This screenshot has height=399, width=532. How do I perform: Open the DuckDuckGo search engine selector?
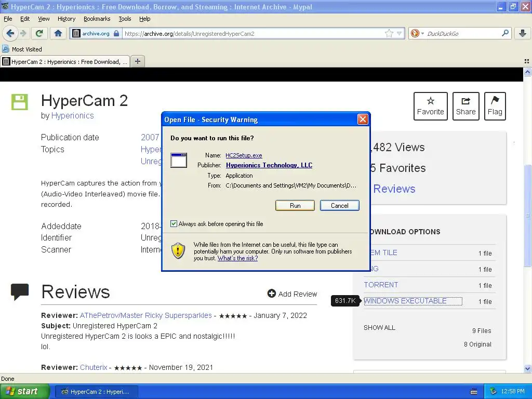[417, 33]
